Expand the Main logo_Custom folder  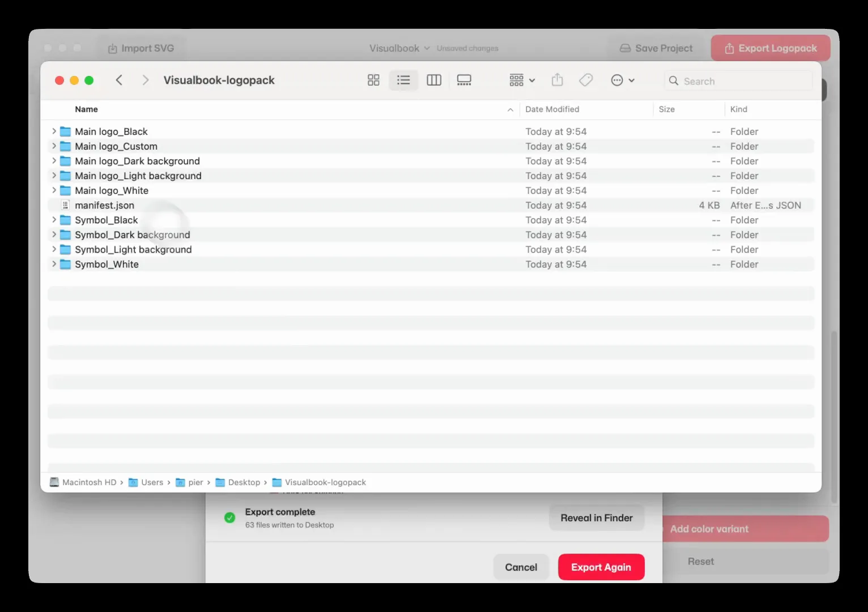click(54, 146)
